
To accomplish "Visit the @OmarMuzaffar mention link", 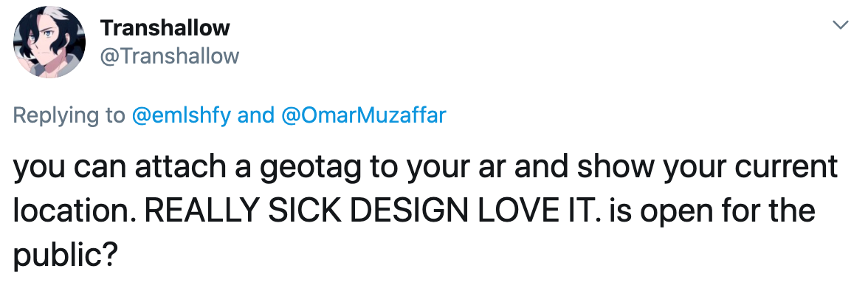I will 364,116.
